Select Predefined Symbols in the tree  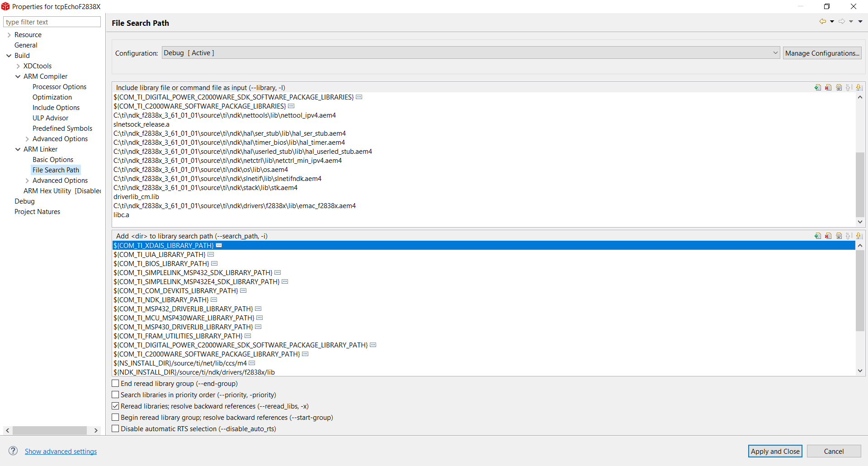(x=62, y=128)
